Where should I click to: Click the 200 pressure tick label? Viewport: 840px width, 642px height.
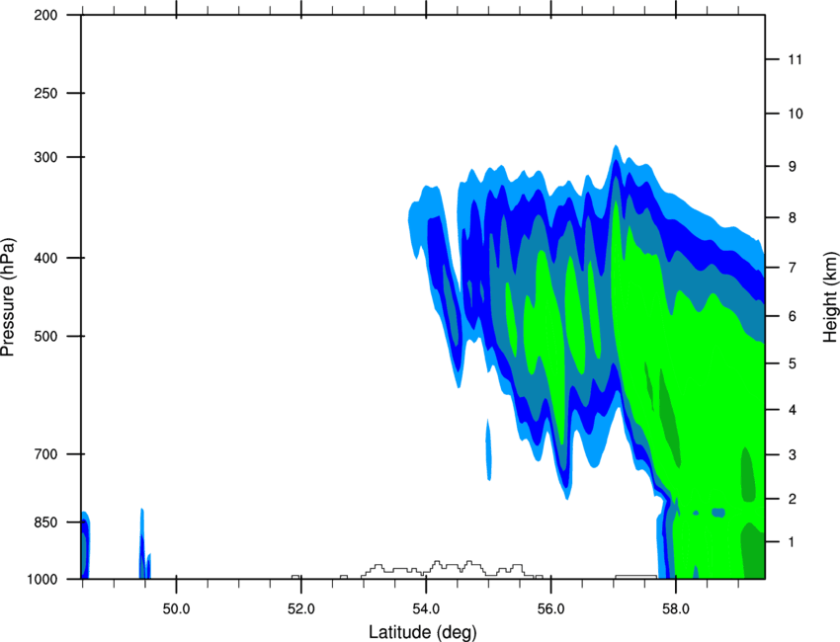tap(45, 16)
